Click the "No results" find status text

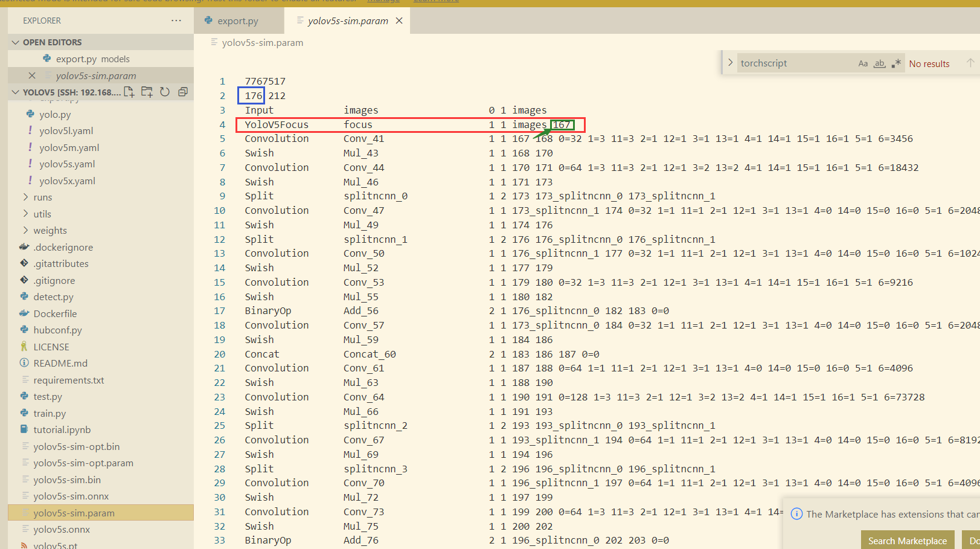click(x=929, y=63)
